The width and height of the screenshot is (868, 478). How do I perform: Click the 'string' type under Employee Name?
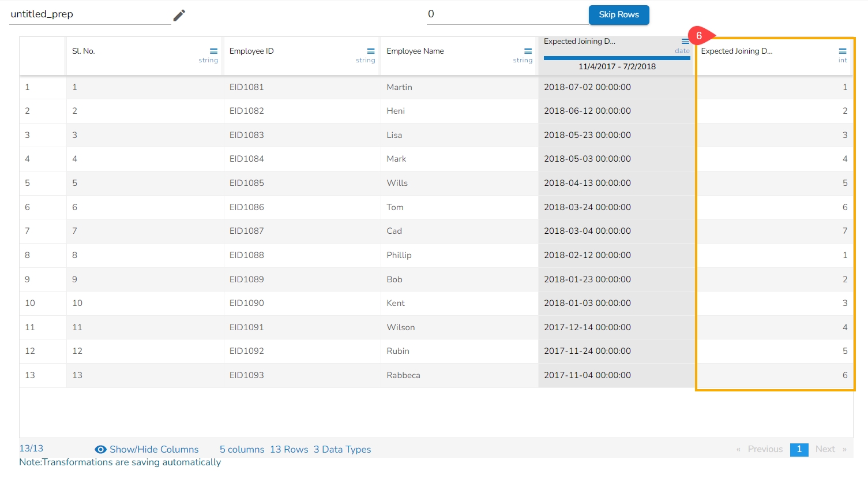(523, 60)
